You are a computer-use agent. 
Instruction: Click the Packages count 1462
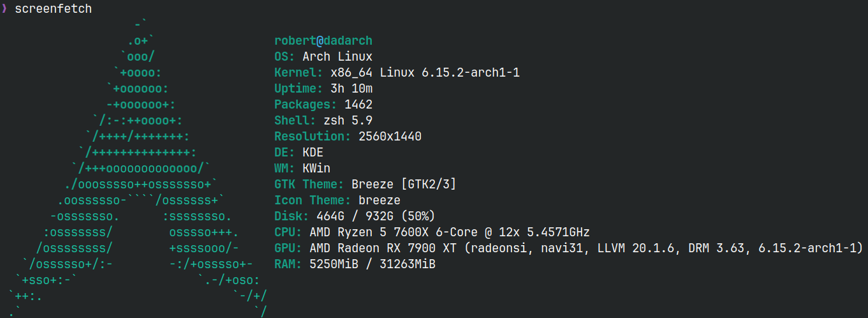coord(358,104)
